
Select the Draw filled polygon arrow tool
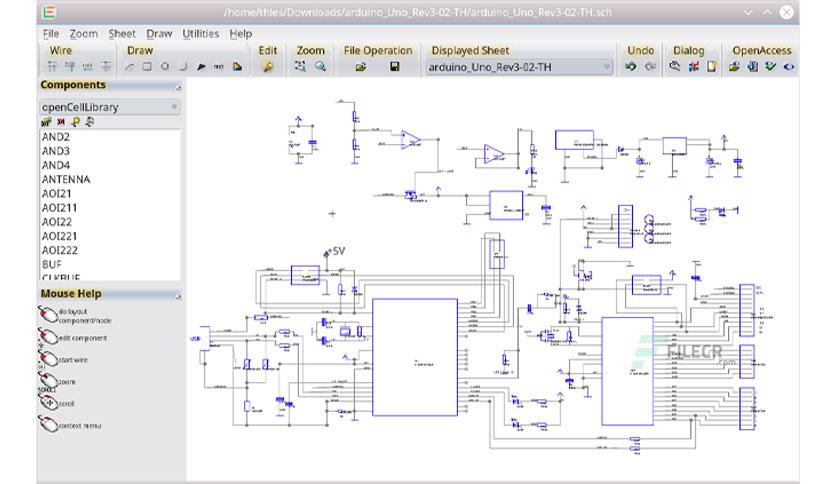point(201,67)
